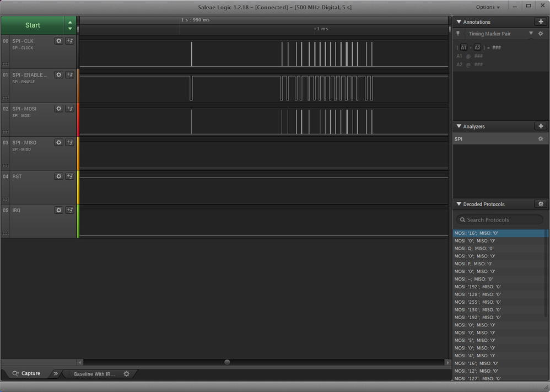Set trigger edge on SPI - MISO channel
The width and height of the screenshot is (550, 392).
coord(70,142)
